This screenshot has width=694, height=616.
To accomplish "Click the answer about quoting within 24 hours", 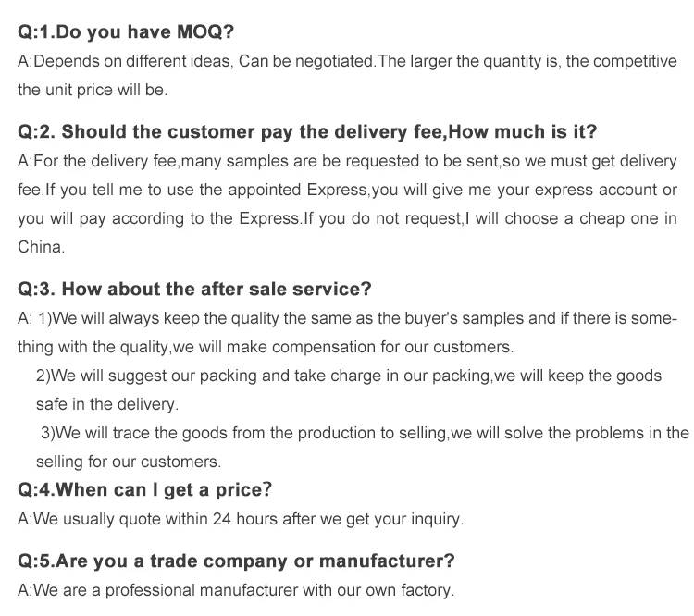I will (x=241, y=519).
